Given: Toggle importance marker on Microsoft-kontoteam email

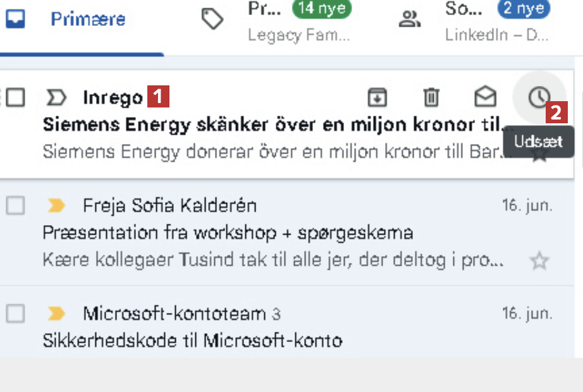Looking at the screenshot, I should point(56,313).
